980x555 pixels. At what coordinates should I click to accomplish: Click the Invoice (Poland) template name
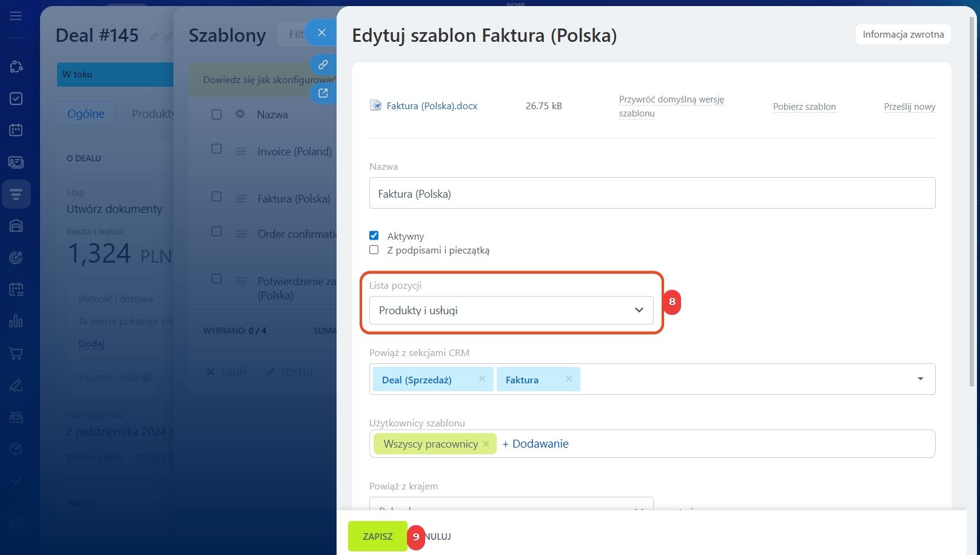295,152
